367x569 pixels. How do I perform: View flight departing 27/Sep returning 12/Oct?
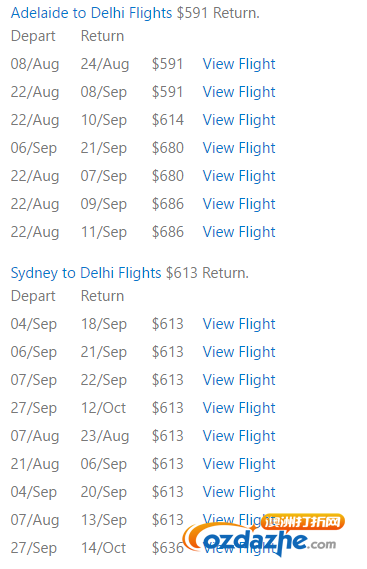click(239, 408)
